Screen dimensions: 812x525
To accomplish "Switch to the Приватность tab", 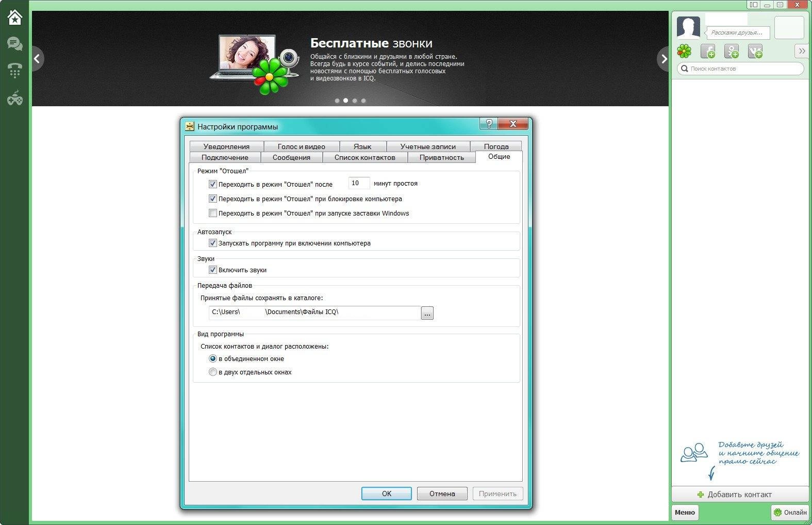I will (x=442, y=157).
